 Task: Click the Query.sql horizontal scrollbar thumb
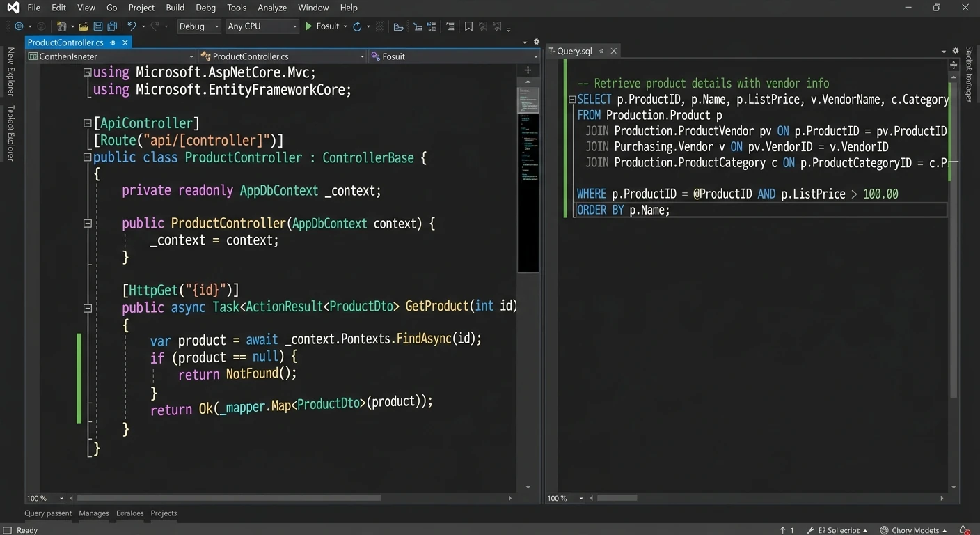pos(617,498)
